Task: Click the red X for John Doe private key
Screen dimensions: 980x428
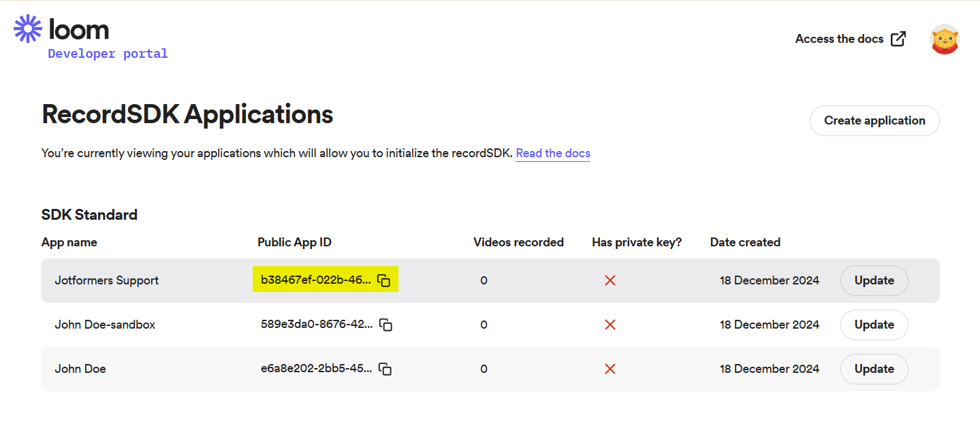Action: click(x=610, y=369)
